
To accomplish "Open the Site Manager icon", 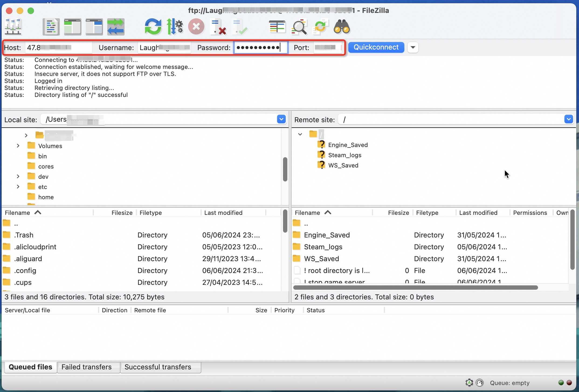I will (13, 27).
